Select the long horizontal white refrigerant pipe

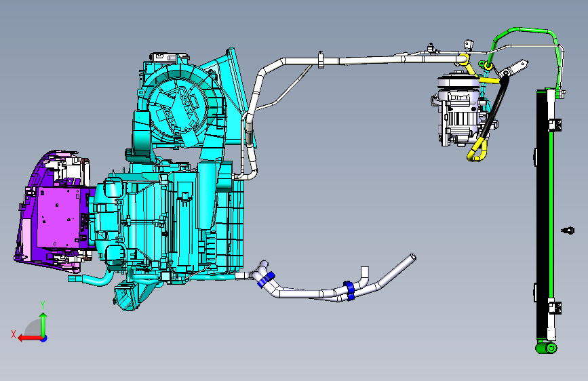[375, 60]
